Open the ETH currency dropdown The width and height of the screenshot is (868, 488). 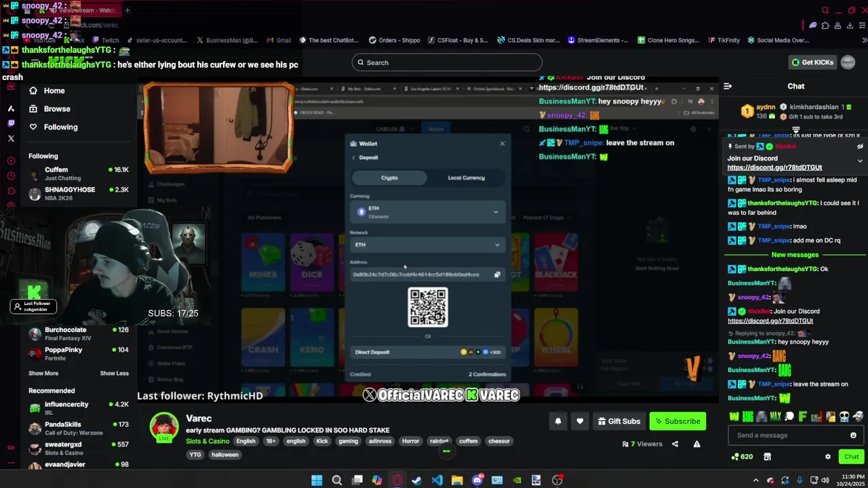tap(428, 212)
